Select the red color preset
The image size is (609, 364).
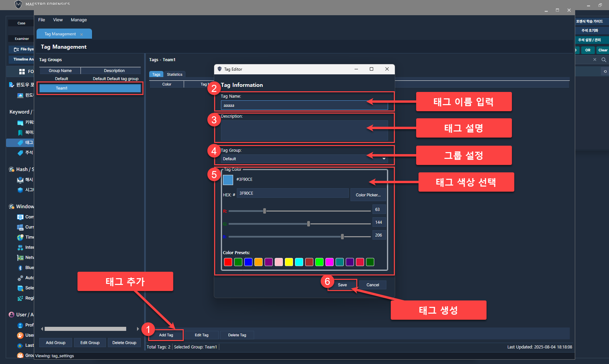228,262
